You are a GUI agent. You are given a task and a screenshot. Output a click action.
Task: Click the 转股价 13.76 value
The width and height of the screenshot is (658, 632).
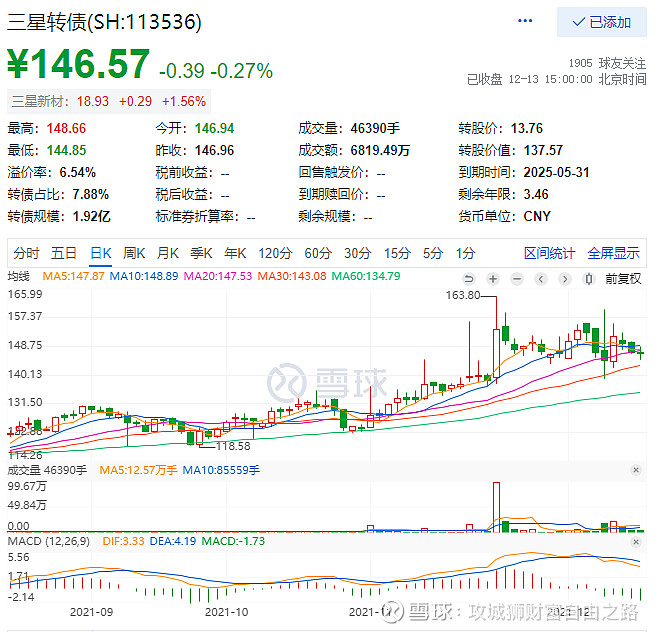[526, 128]
